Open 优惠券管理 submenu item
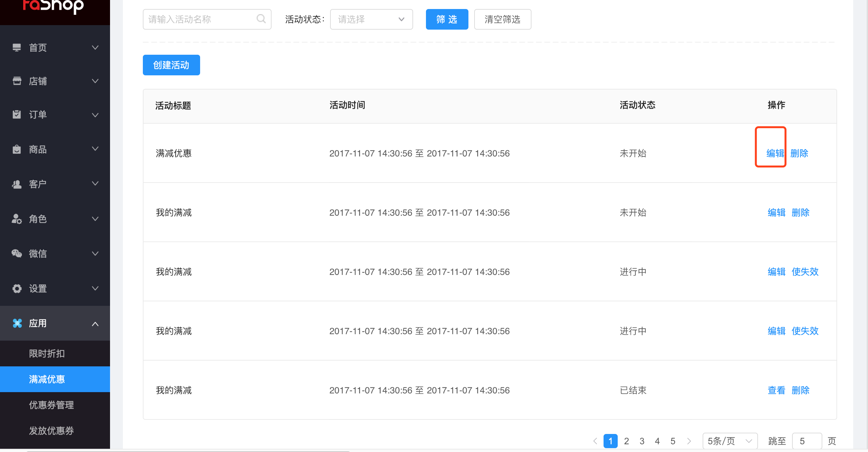868x452 pixels. pos(51,405)
